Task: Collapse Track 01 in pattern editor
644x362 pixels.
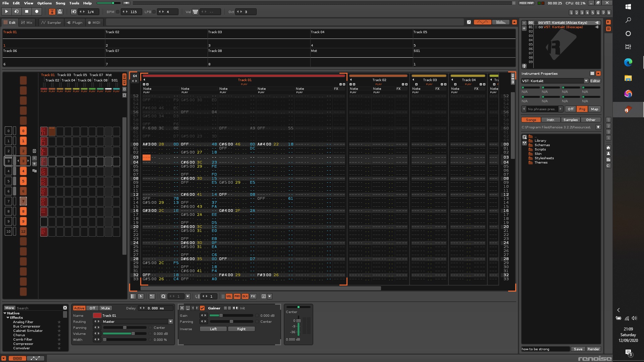Action: pyautogui.click(x=144, y=80)
